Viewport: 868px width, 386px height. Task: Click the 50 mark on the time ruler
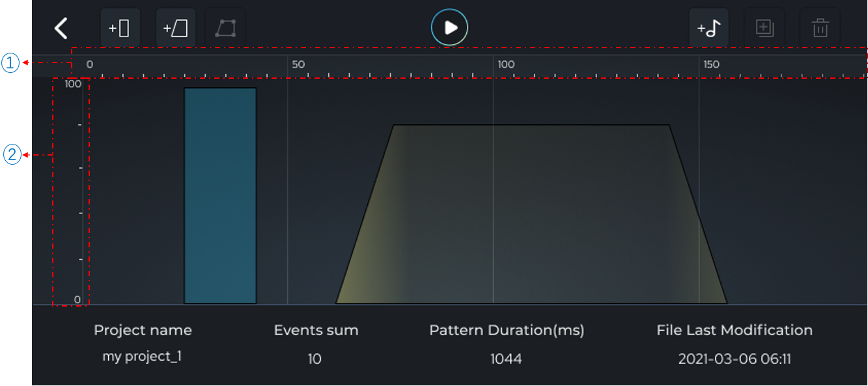click(x=298, y=64)
